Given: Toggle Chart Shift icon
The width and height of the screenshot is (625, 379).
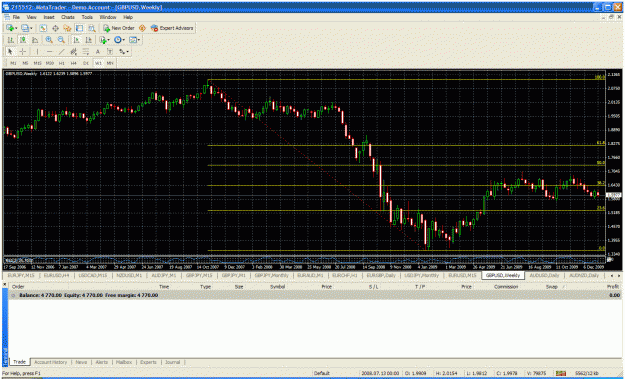Looking at the screenshot, I should click(x=88, y=40).
